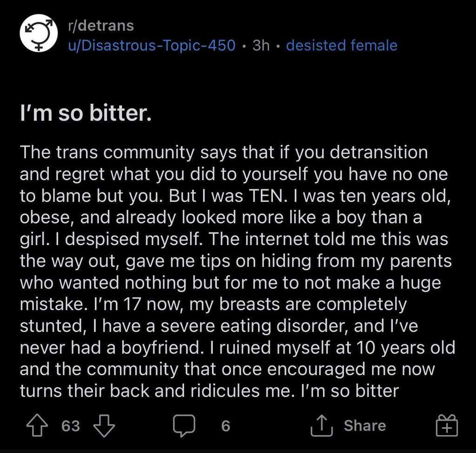
Task: Click the last line "turns their back and ridicules"
Action: pos(210,391)
